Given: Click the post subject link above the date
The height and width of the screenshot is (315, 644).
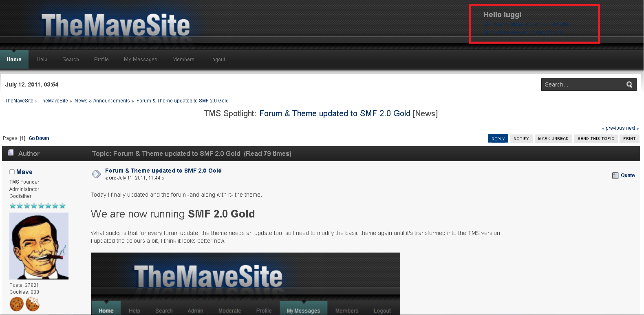Looking at the screenshot, I should click(x=163, y=171).
